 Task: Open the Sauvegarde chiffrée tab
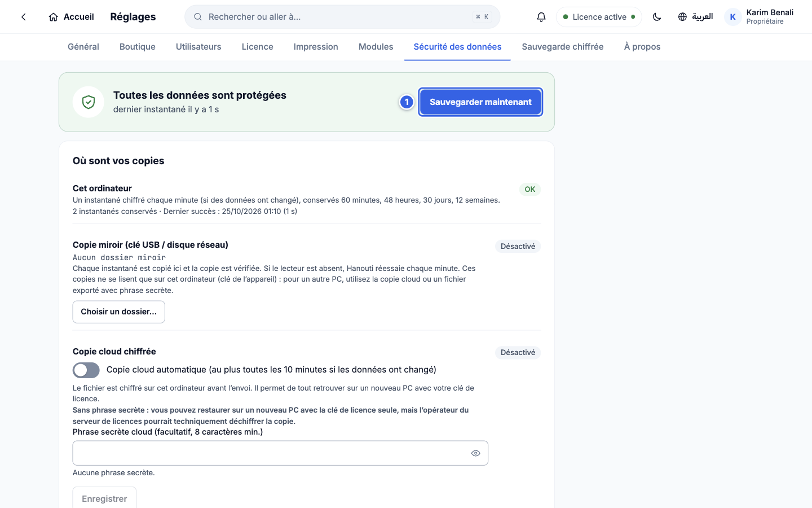(563, 47)
